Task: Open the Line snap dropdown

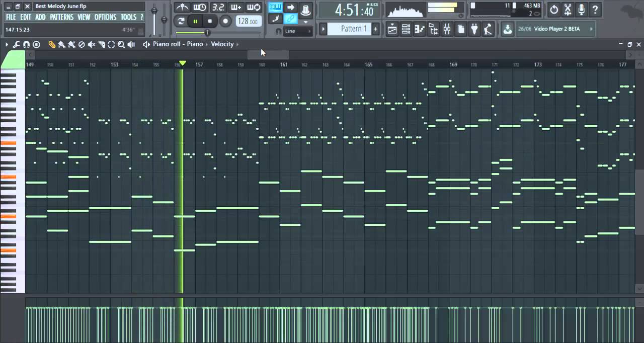Action: tap(298, 31)
